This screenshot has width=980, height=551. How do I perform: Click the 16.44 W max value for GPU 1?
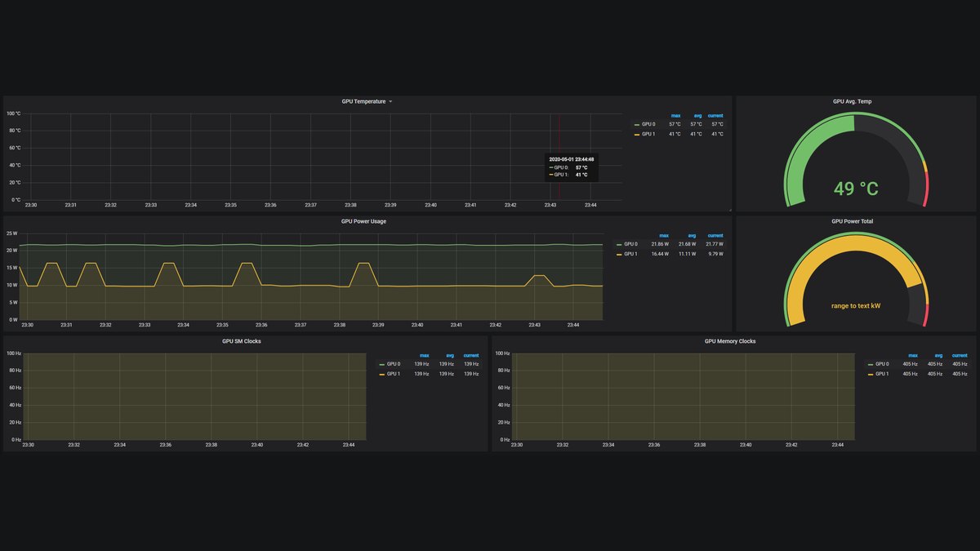tap(660, 254)
